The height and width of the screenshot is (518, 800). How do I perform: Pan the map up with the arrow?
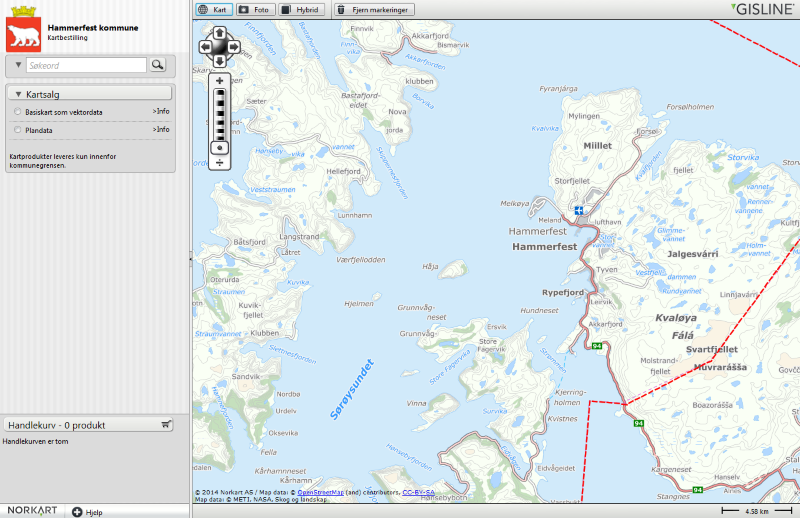(220, 33)
